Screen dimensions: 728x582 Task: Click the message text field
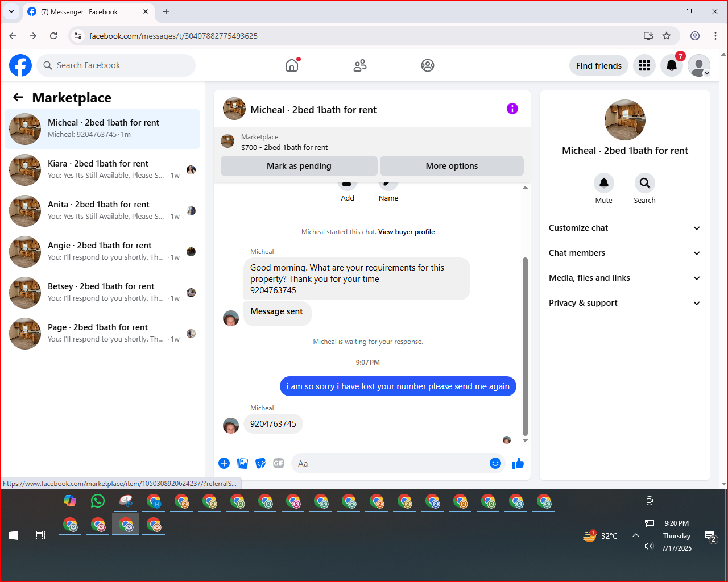pos(390,463)
